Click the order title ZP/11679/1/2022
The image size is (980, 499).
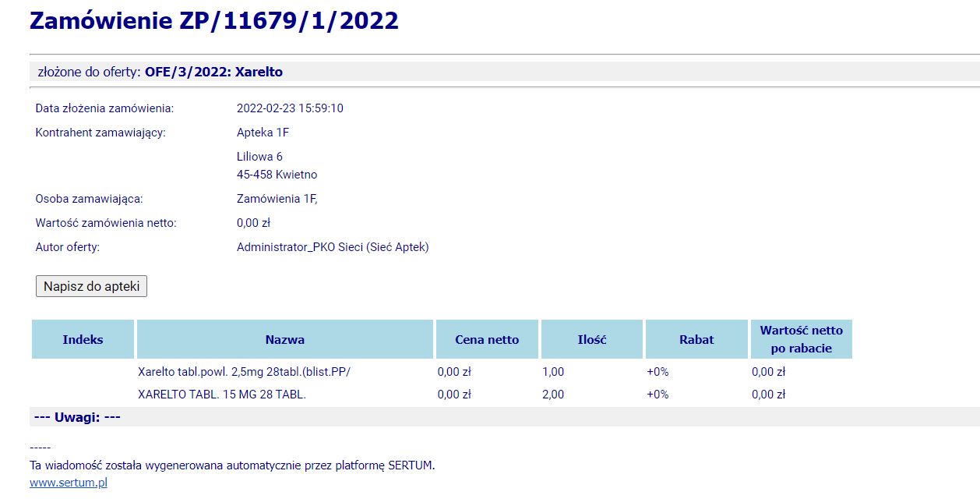click(x=214, y=21)
